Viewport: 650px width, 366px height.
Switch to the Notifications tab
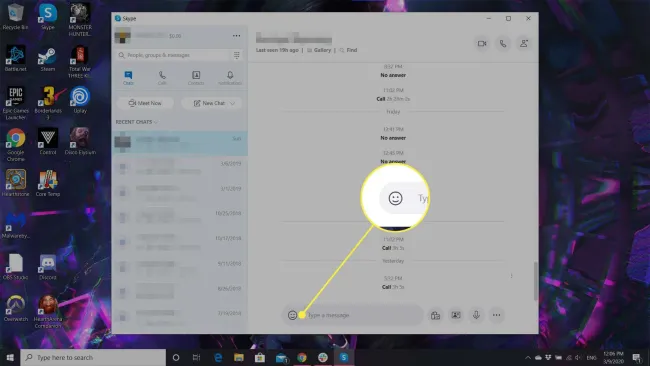230,78
